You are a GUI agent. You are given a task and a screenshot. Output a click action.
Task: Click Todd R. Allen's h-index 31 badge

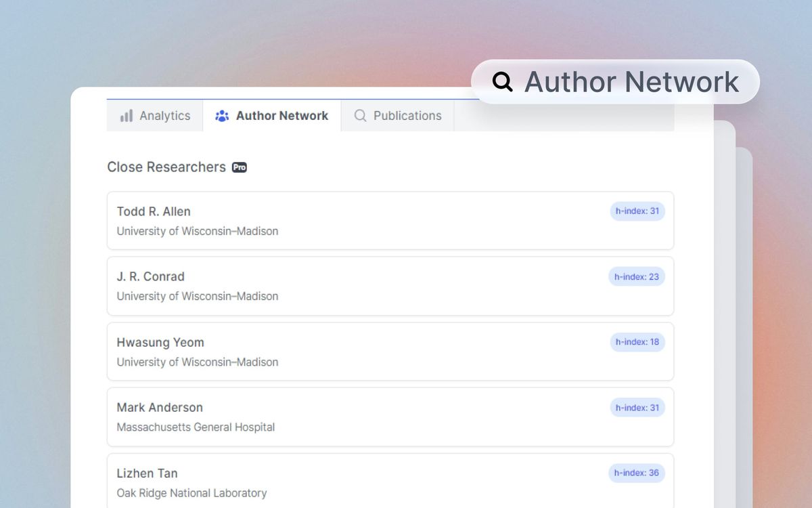[x=637, y=211]
